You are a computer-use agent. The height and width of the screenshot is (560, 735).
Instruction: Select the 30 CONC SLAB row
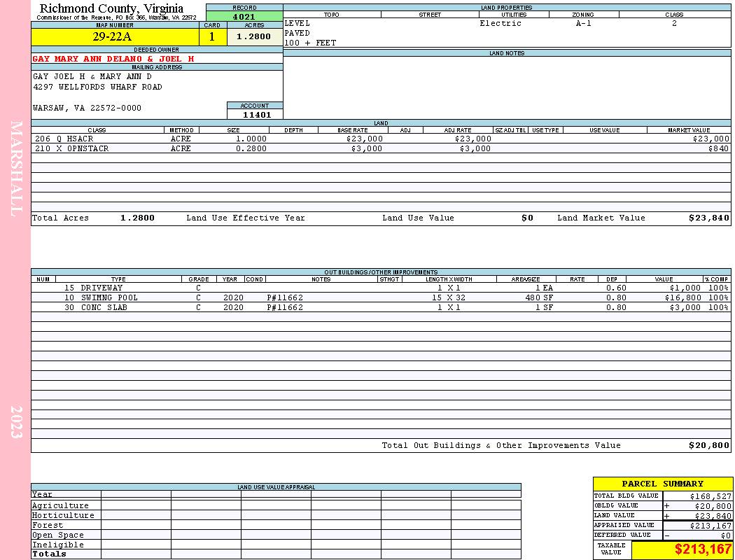coord(381,307)
